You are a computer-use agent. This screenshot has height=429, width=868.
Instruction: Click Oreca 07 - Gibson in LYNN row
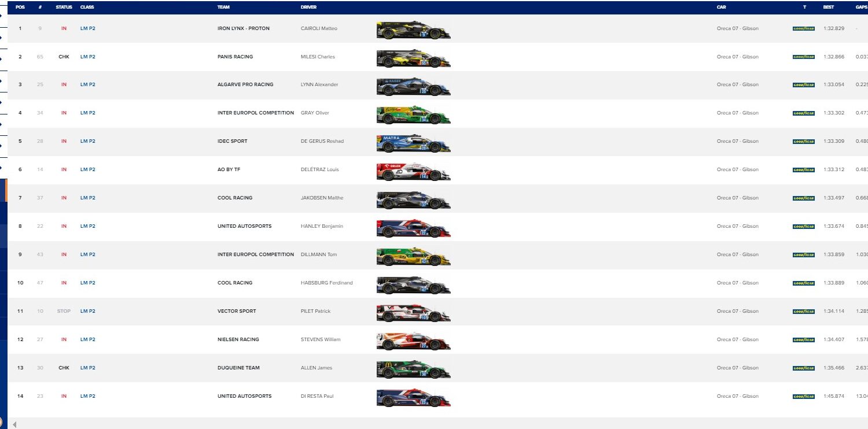(x=737, y=84)
